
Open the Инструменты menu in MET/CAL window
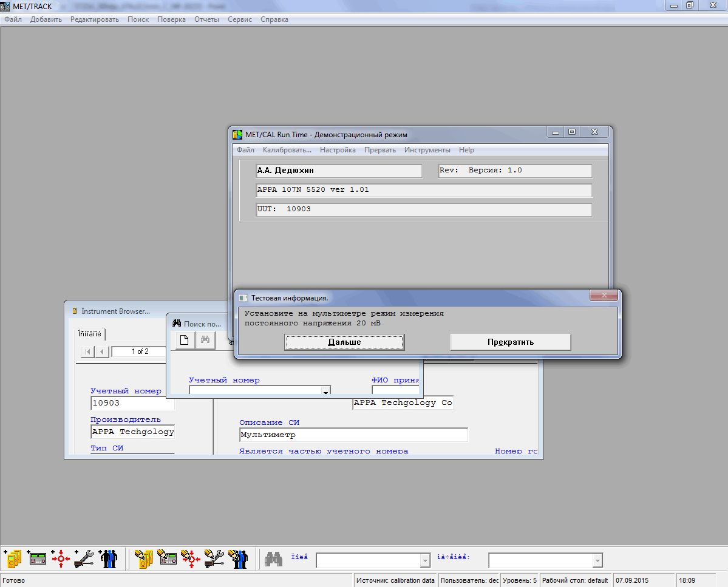pyautogui.click(x=427, y=150)
